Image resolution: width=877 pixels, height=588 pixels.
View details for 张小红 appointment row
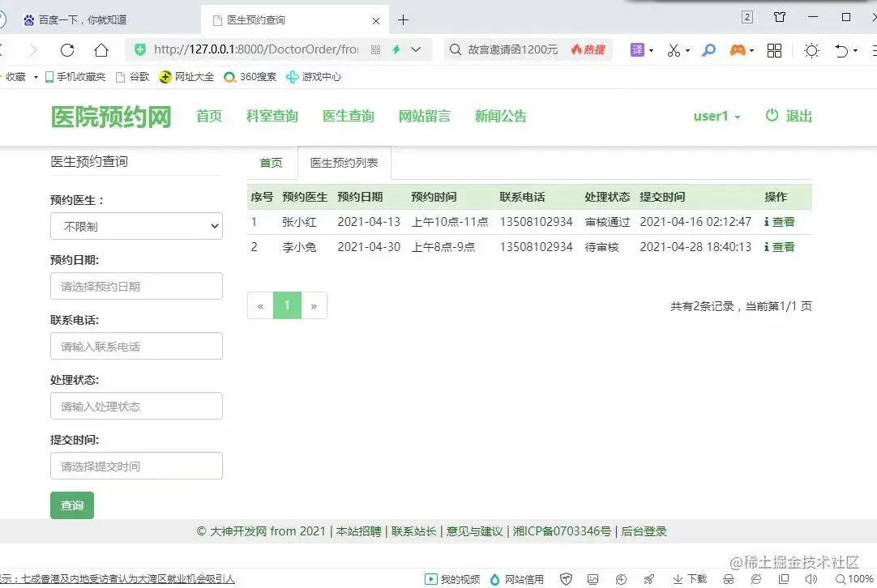(x=779, y=222)
